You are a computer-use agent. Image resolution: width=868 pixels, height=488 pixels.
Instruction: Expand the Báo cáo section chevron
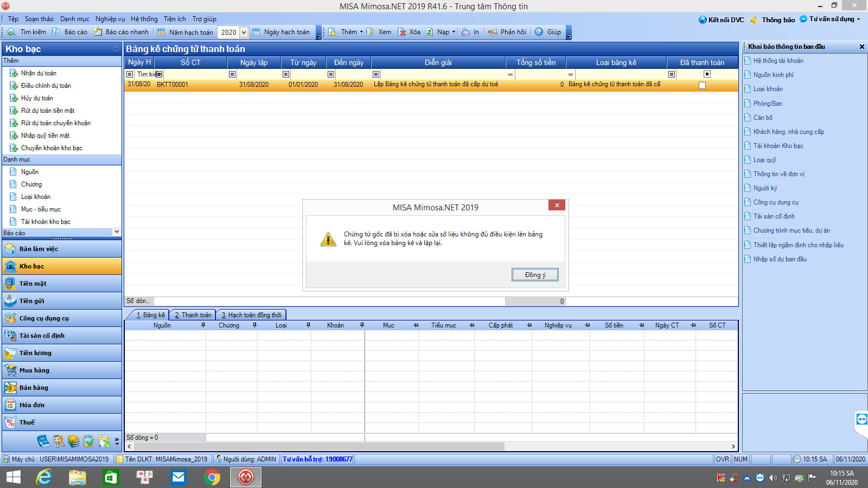(x=116, y=232)
